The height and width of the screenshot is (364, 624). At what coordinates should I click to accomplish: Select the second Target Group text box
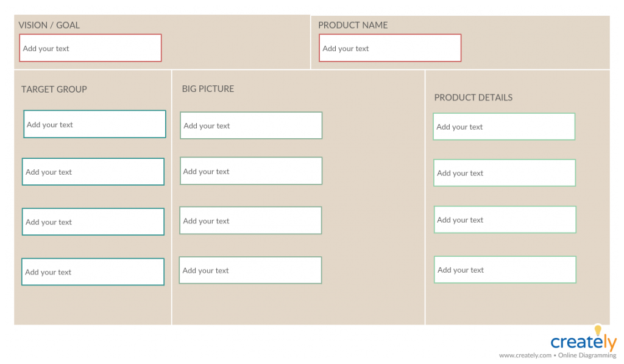93,172
